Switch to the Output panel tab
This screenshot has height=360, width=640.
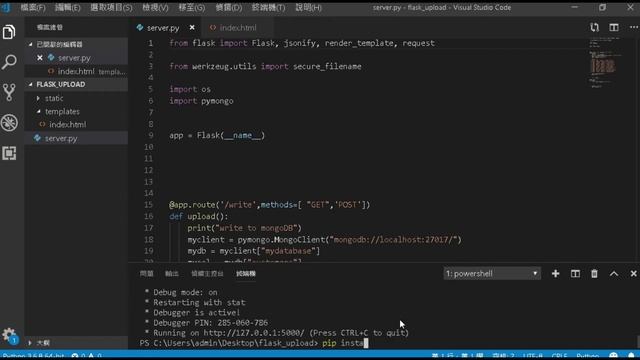(171, 273)
